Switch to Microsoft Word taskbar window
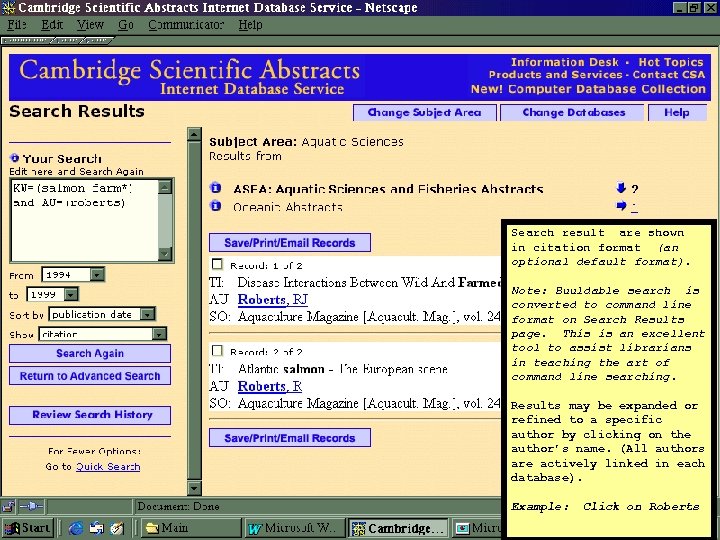The height and width of the screenshot is (540, 720). point(294,528)
